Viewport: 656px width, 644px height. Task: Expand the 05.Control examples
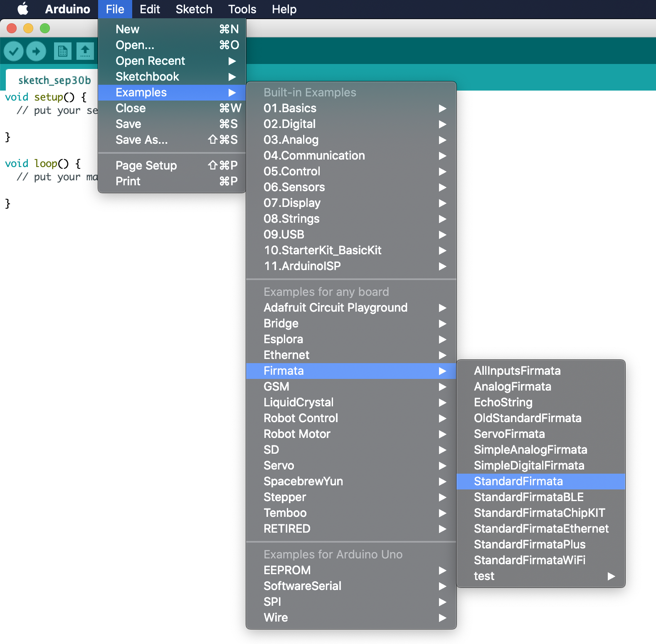(x=351, y=171)
